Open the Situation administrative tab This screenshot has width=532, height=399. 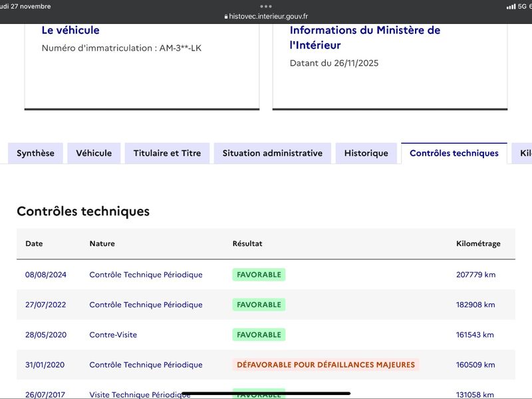click(272, 153)
